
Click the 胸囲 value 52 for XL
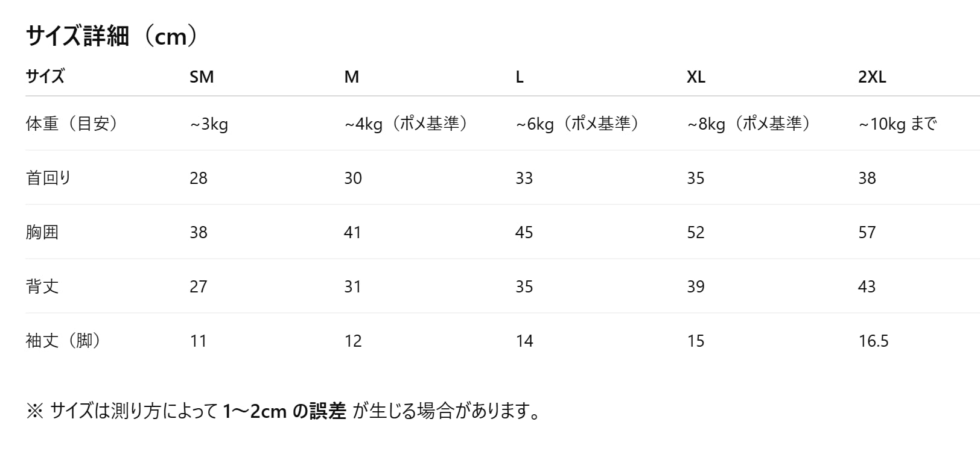click(696, 233)
